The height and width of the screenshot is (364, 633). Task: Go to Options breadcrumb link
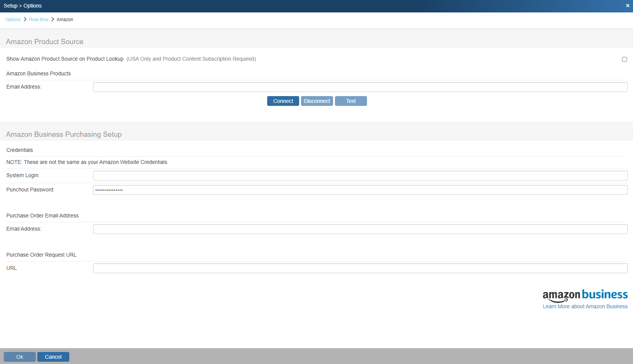(x=13, y=20)
